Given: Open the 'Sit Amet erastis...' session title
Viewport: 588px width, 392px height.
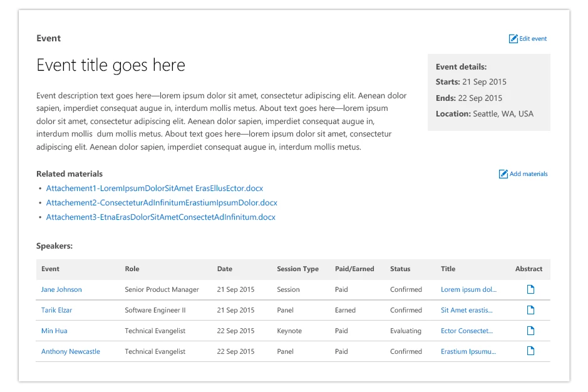Looking at the screenshot, I should pos(467,311).
